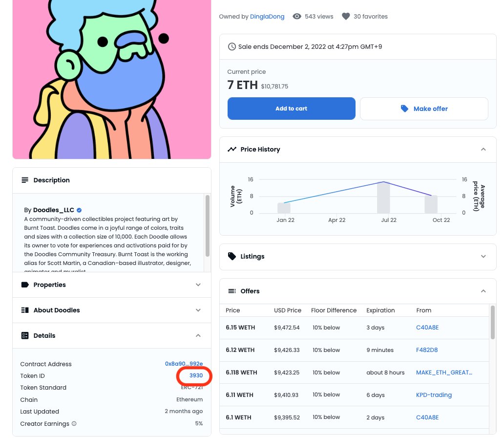Open offerer MAKE_ETH_GREAT link
The image size is (504, 440).
[x=444, y=373]
